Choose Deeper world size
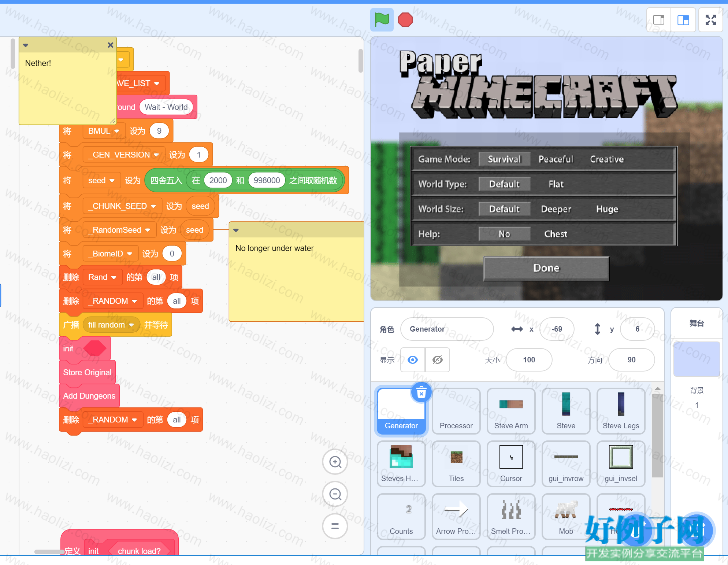728x565 pixels. click(x=556, y=209)
